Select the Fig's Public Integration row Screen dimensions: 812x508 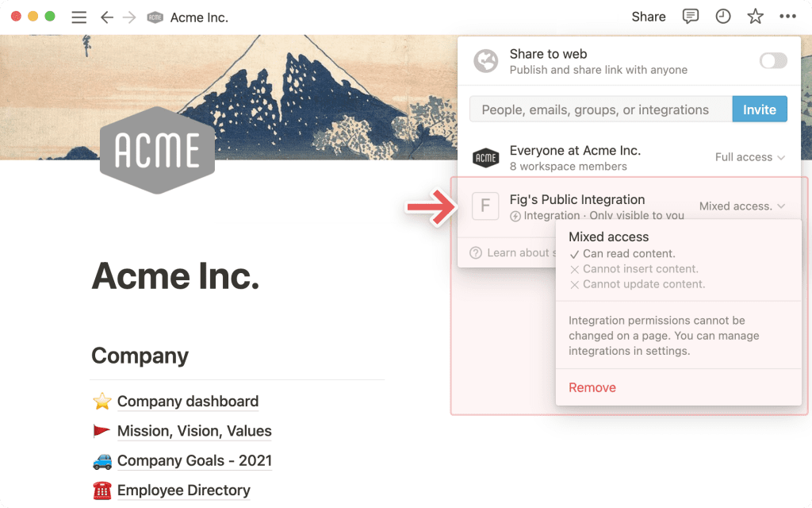[x=629, y=206]
